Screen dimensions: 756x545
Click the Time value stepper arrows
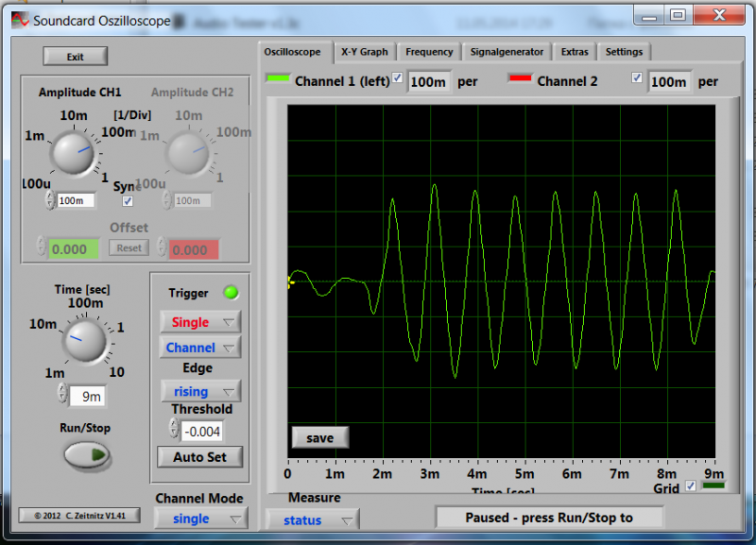(62, 393)
